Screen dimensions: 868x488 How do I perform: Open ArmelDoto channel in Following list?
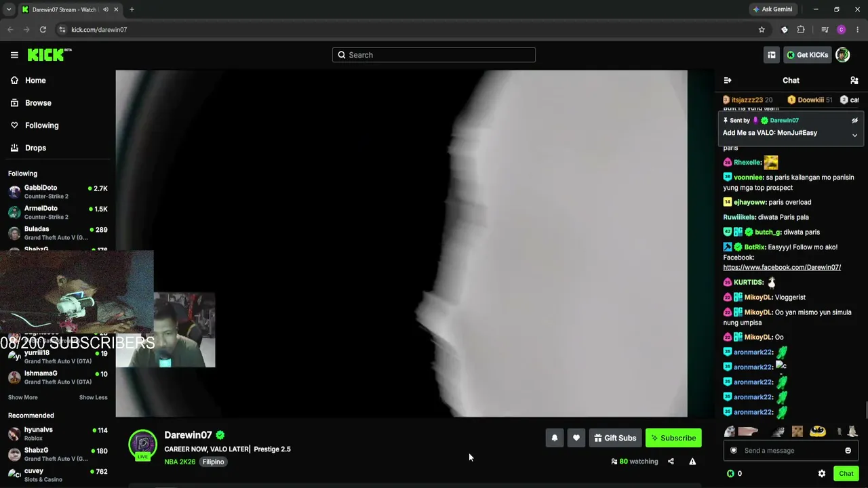click(58, 212)
